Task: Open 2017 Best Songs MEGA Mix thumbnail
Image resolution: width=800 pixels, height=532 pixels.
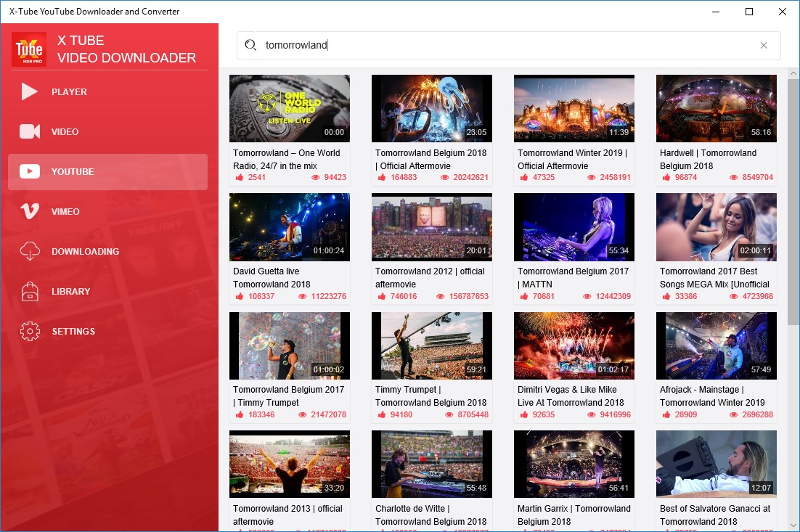Action: point(717,227)
